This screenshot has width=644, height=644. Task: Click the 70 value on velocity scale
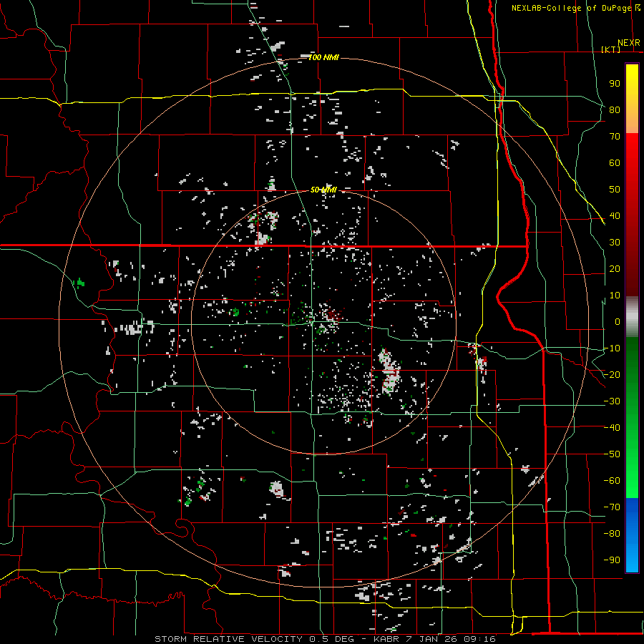point(615,137)
